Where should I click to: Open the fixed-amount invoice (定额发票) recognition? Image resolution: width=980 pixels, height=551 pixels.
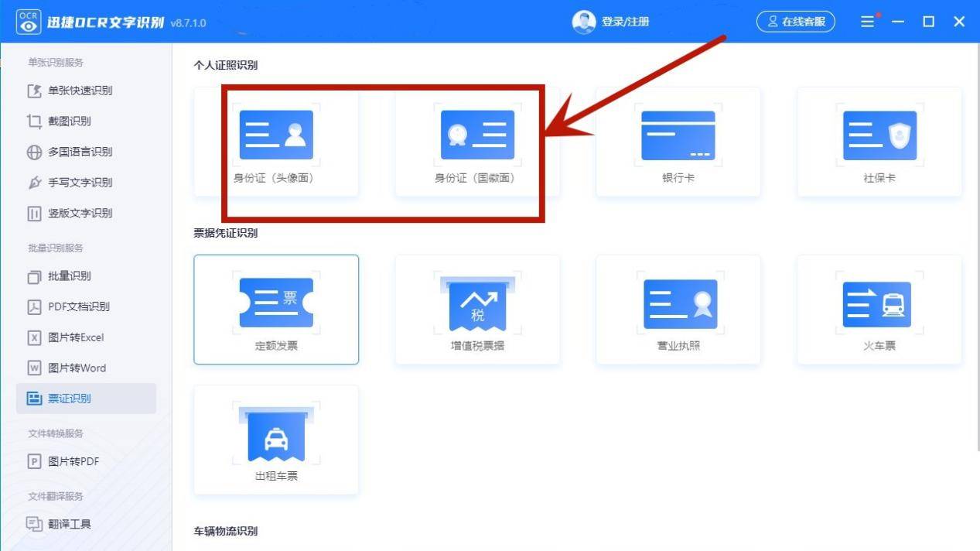tap(276, 303)
